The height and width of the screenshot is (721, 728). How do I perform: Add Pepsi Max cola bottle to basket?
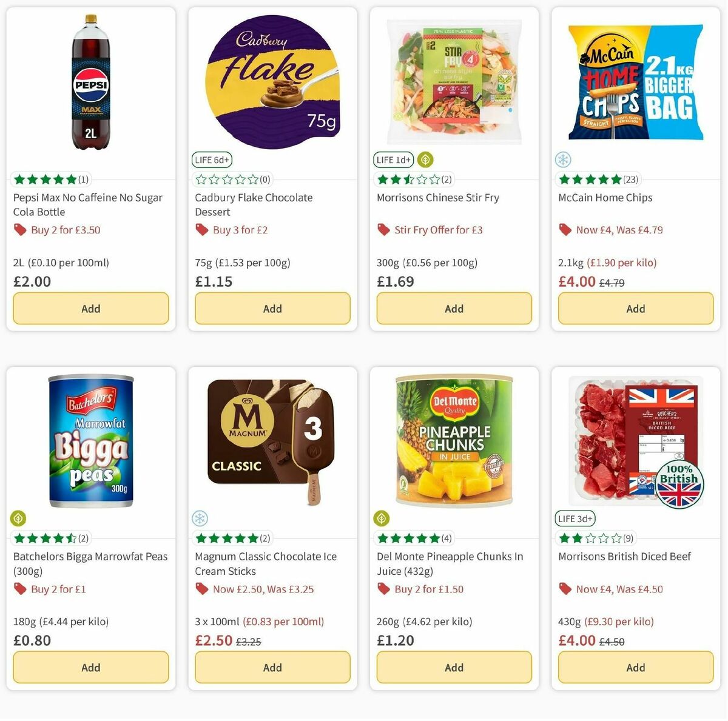91,309
